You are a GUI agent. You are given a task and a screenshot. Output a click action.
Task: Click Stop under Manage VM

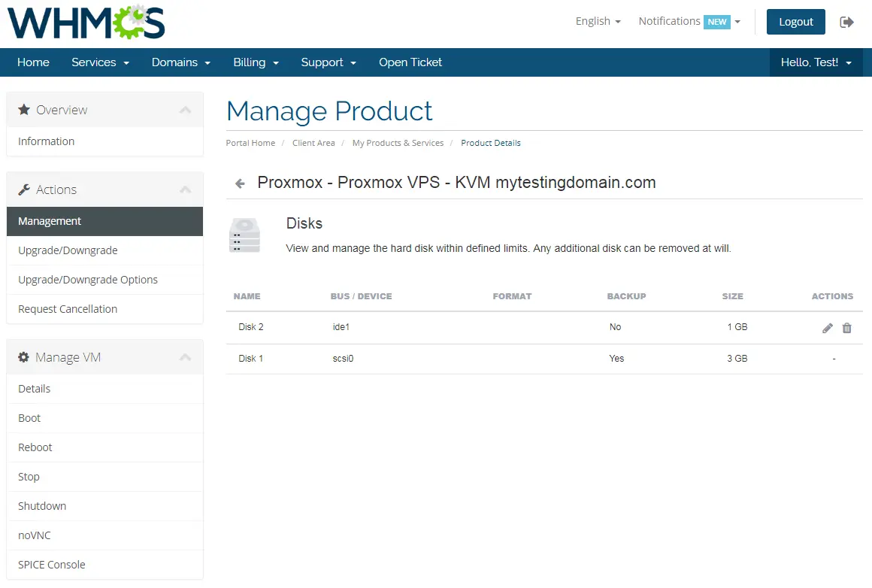104,477
